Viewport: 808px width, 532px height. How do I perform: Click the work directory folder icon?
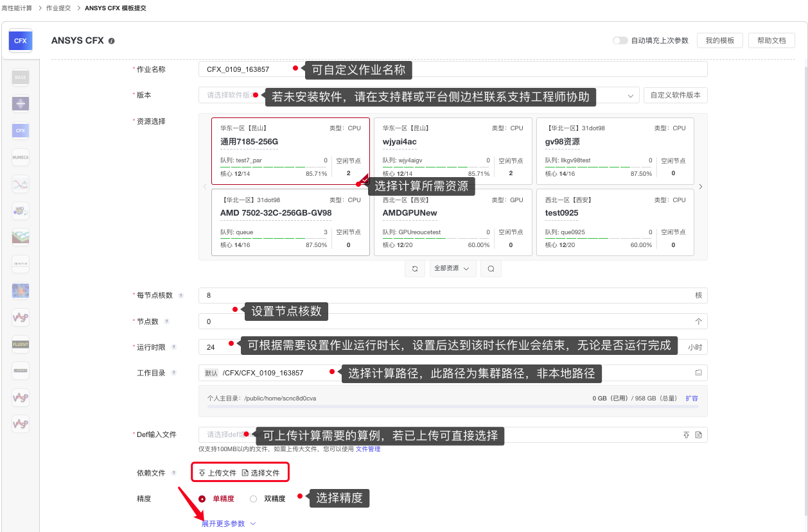pos(698,372)
